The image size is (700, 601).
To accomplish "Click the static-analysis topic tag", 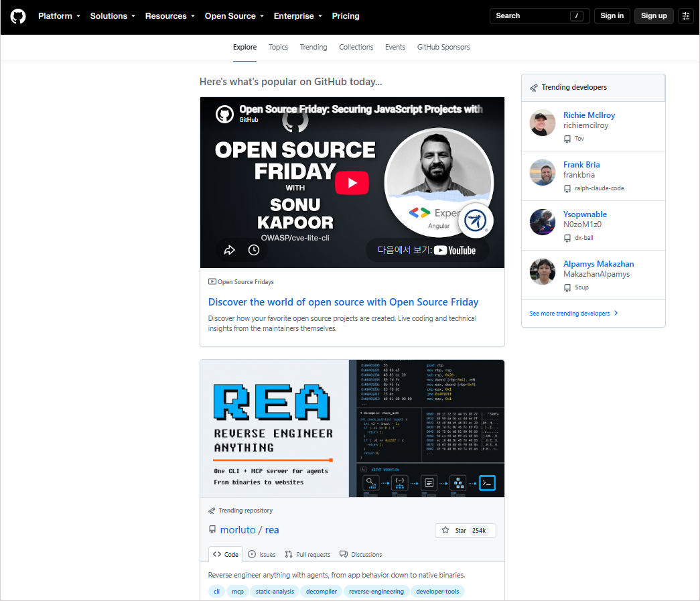I will (275, 592).
